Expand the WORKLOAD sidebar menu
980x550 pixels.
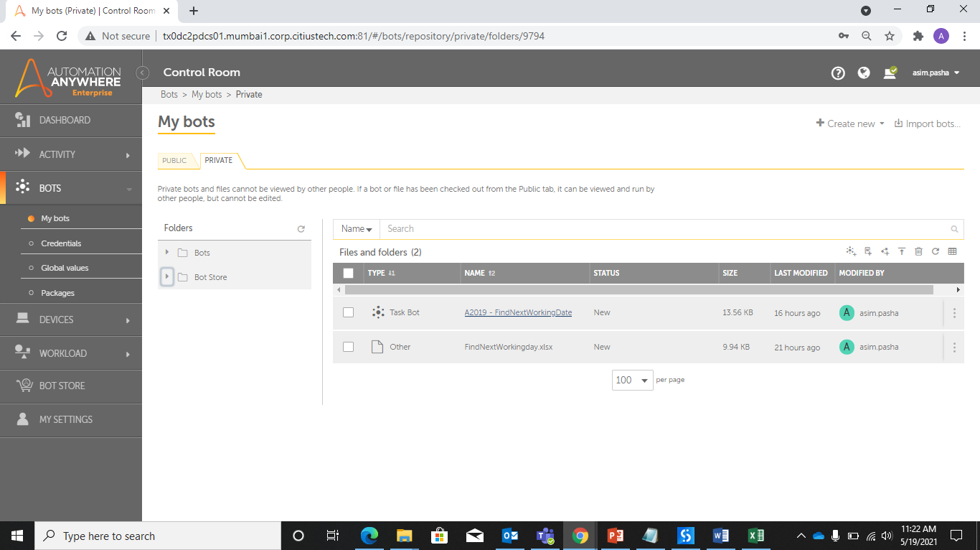click(71, 353)
